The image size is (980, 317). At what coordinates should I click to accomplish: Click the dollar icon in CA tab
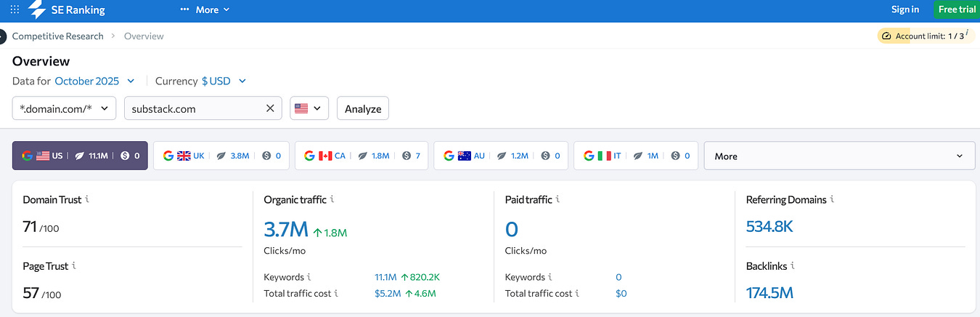click(x=407, y=156)
